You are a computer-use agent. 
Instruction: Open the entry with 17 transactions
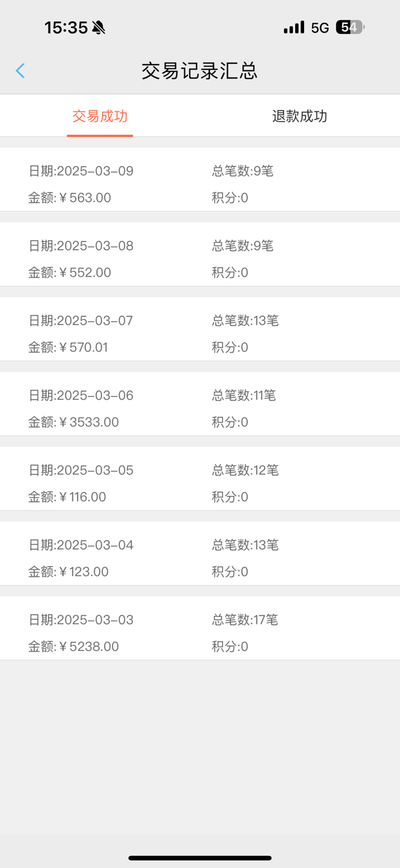[x=200, y=632]
